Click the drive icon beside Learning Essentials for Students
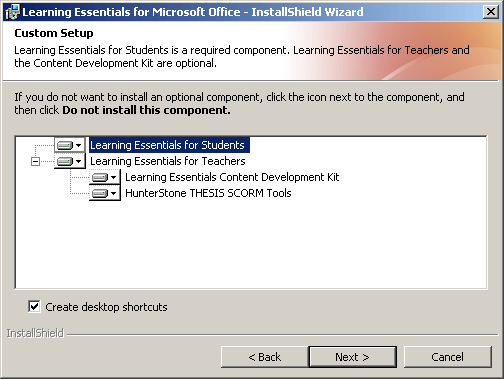Image resolution: width=504 pixels, height=379 pixels. [x=65, y=145]
